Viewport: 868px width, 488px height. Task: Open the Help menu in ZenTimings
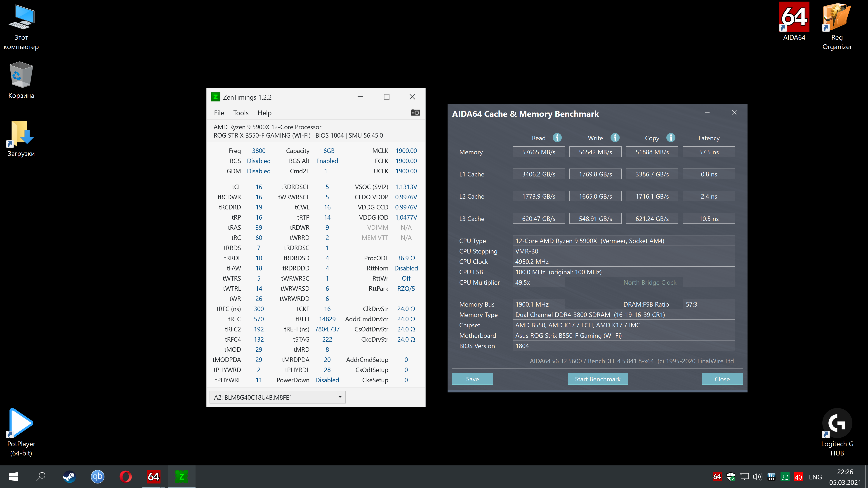pyautogui.click(x=264, y=113)
